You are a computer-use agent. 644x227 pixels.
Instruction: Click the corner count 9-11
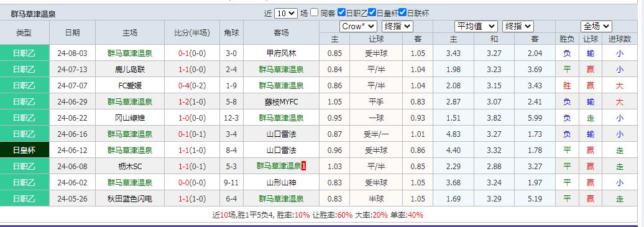tap(231, 183)
